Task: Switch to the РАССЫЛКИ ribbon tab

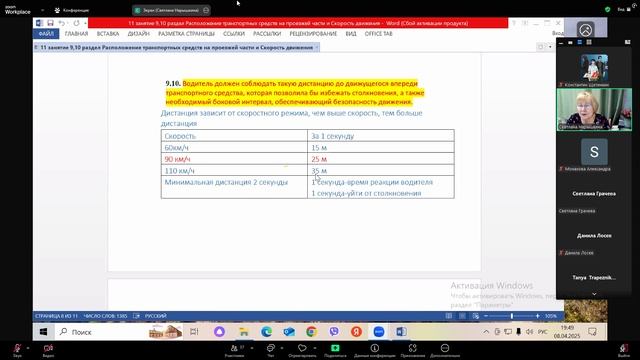Action: [267, 34]
